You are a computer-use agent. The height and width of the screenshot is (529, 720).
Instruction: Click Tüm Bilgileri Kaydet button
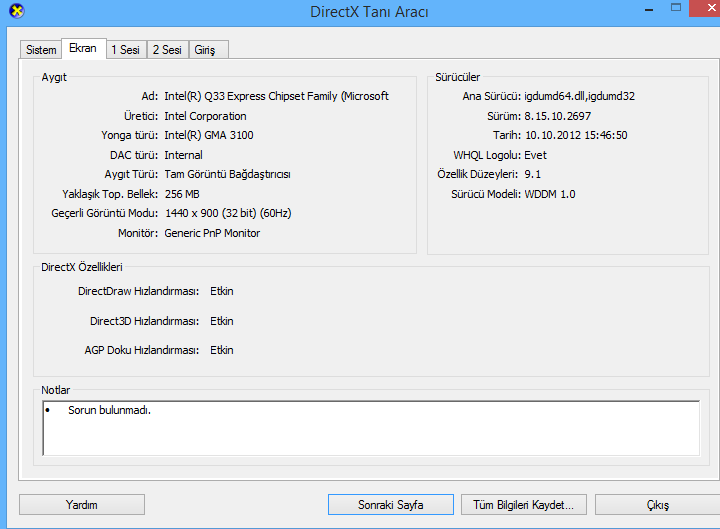pyautogui.click(x=523, y=505)
